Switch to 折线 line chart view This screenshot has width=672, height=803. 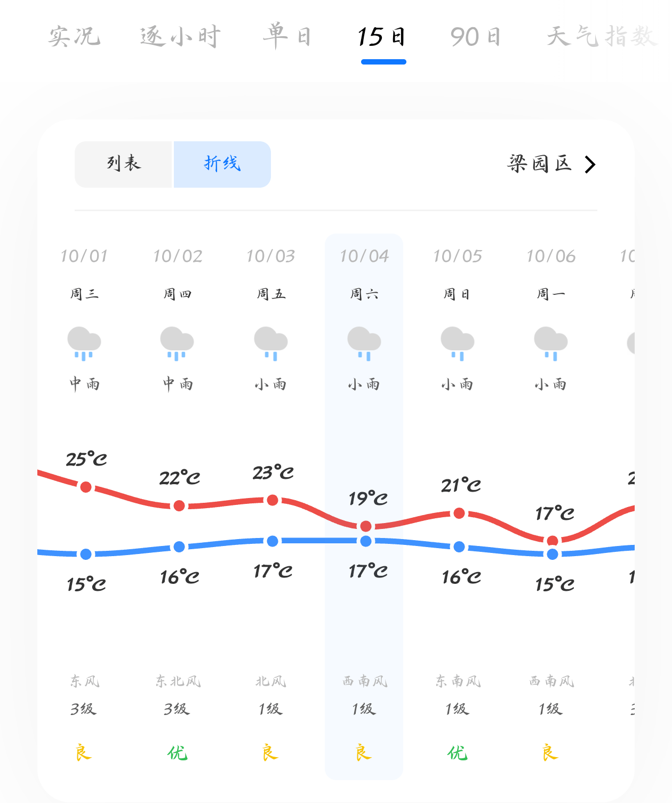point(222,164)
